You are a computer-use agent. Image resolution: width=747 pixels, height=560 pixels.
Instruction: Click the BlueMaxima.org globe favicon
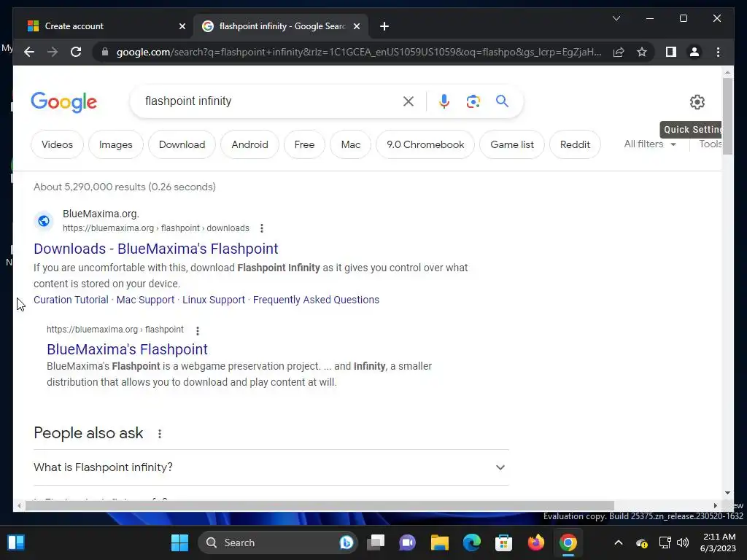pyautogui.click(x=43, y=221)
